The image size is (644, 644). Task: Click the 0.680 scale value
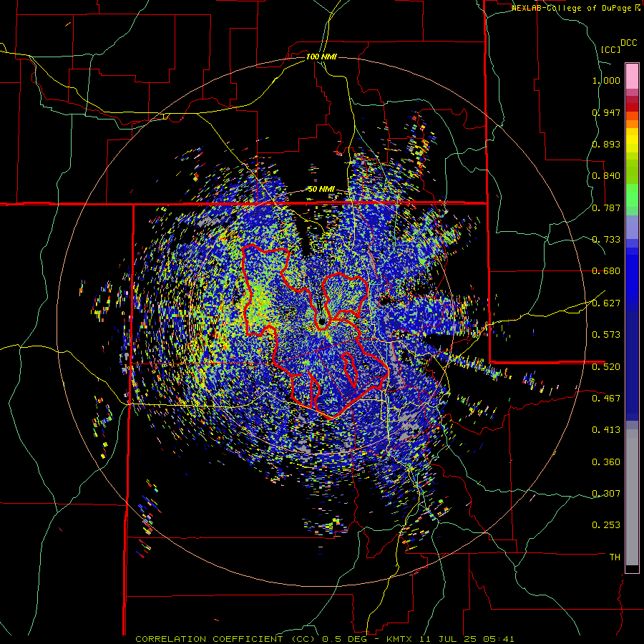pyautogui.click(x=606, y=271)
